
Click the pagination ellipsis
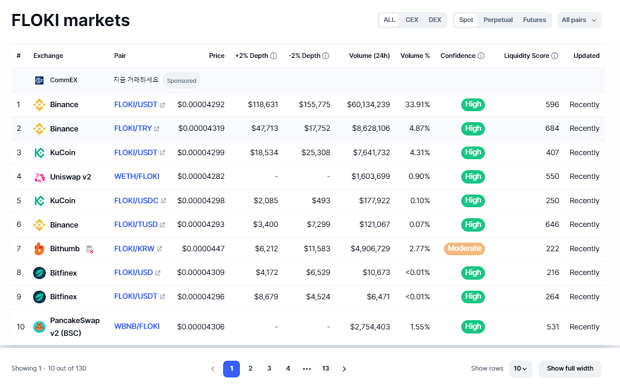(307, 369)
